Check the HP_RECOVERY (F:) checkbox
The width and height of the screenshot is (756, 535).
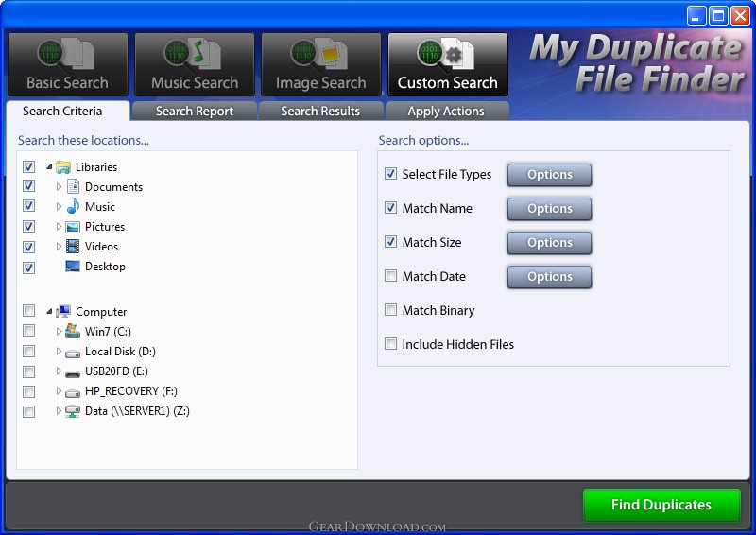pos(29,391)
